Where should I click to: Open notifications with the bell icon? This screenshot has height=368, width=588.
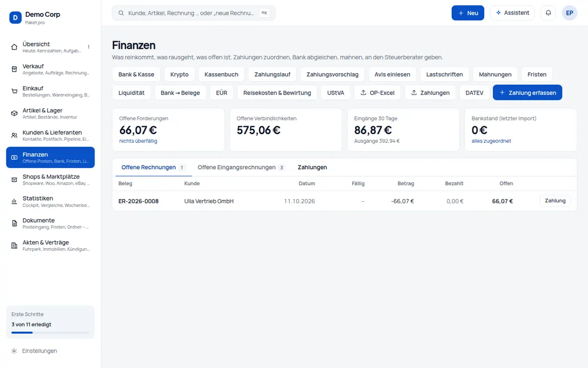548,13
